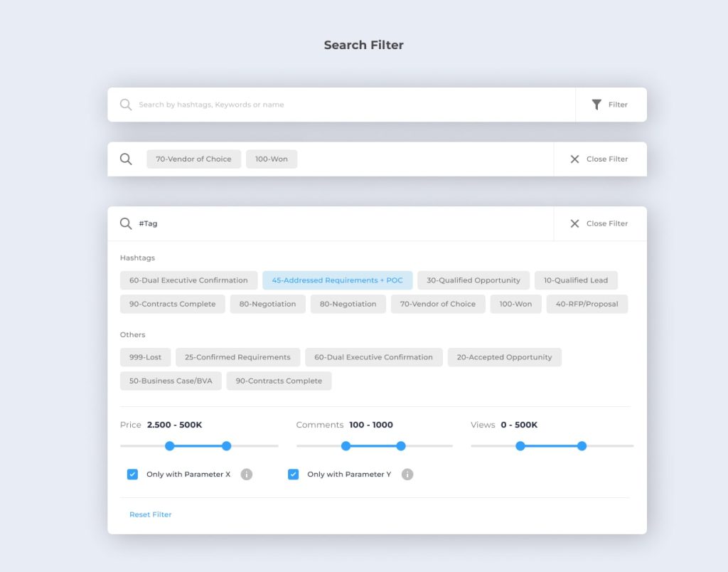Click Reset Filter
The height and width of the screenshot is (572, 728).
click(150, 514)
